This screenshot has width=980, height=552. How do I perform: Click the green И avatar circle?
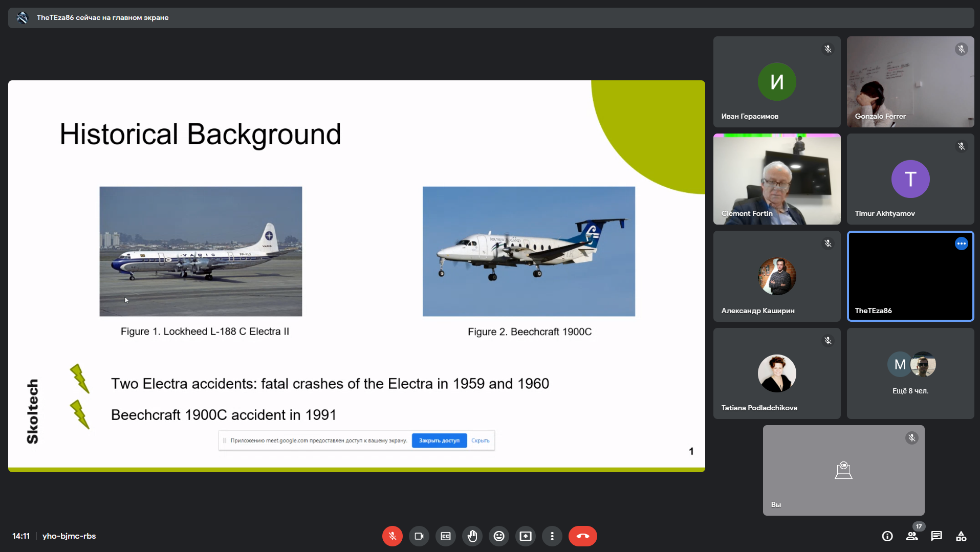click(777, 82)
